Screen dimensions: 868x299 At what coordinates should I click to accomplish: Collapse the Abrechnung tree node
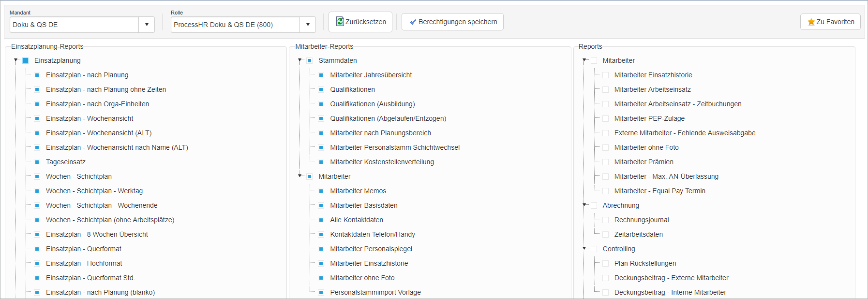[584, 205]
